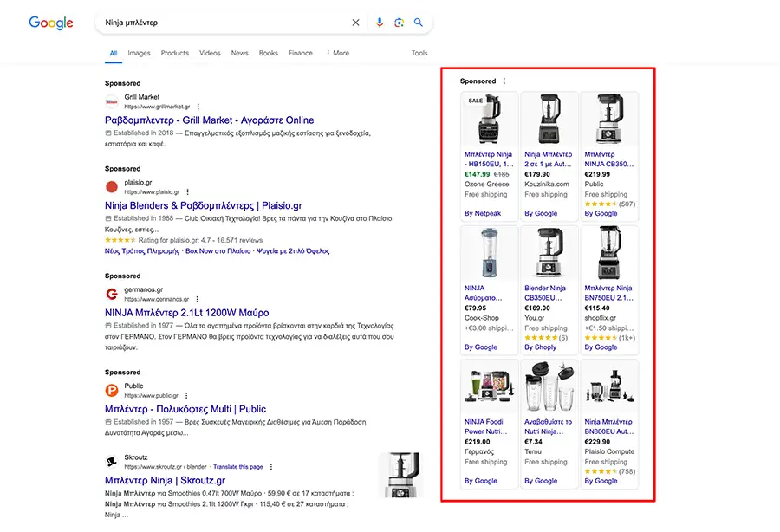Switch to Videos tab
The height and width of the screenshot is (532, 780).
(210, 53)
